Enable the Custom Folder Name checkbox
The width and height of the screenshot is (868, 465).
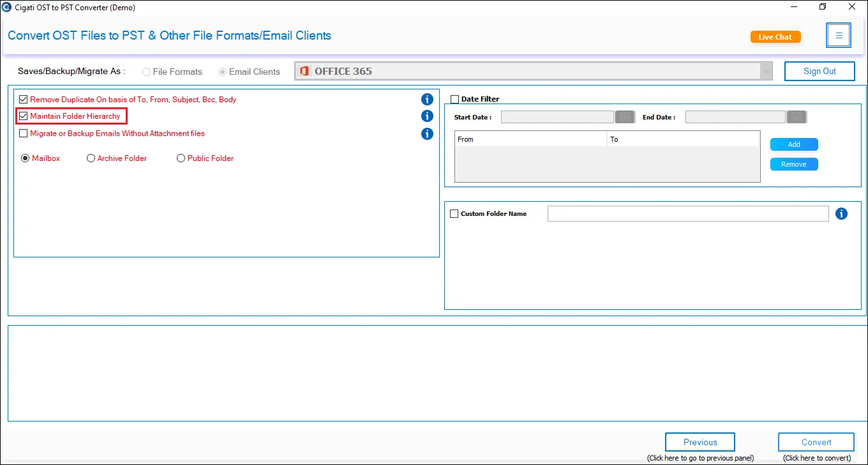[454, 214]
